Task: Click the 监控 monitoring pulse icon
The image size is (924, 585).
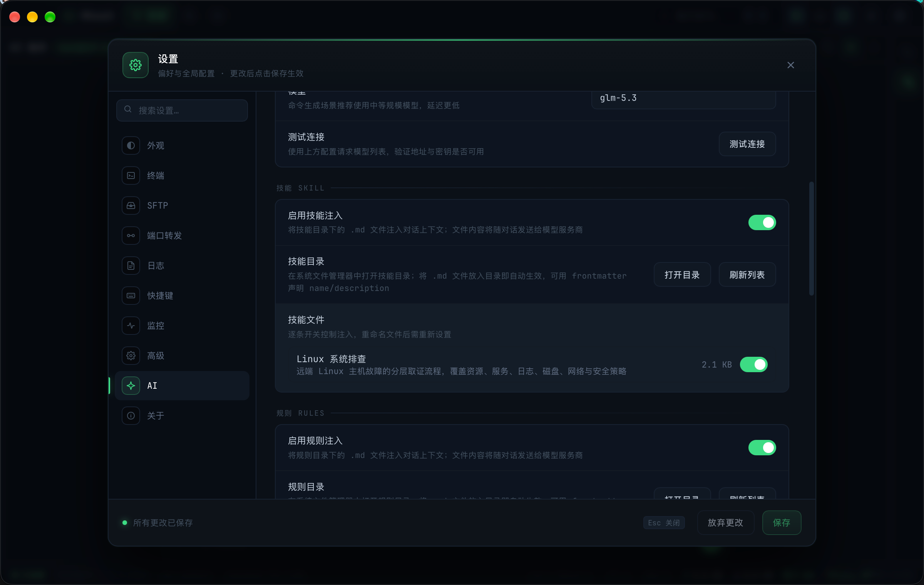Action: (x=131, y=326)
